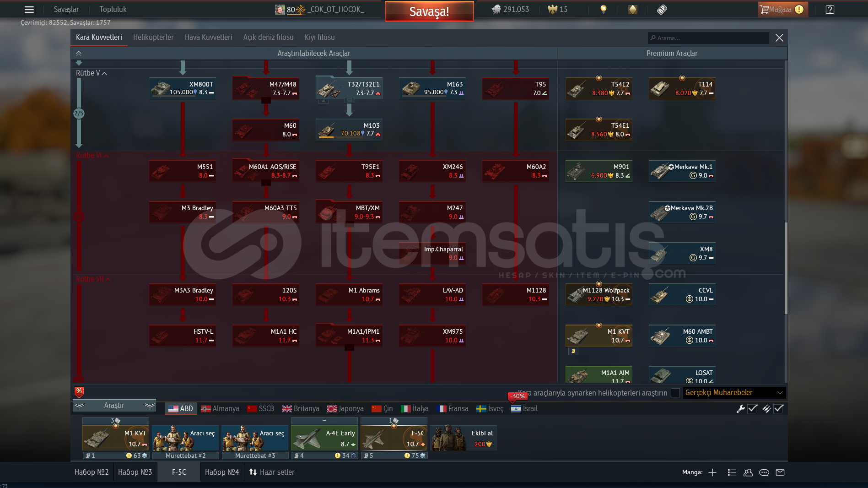
Task: Open the Topluluk top menu
Action: (113, 9)
